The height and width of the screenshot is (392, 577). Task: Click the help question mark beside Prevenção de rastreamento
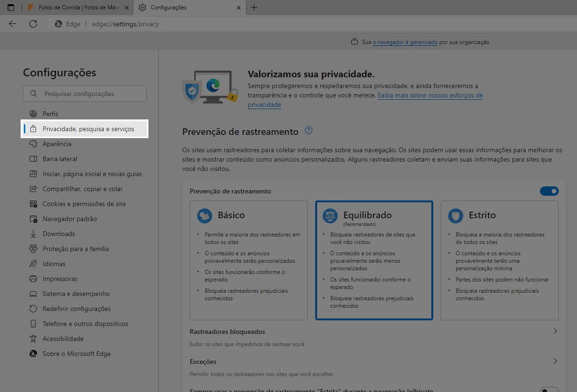[308, 131]
